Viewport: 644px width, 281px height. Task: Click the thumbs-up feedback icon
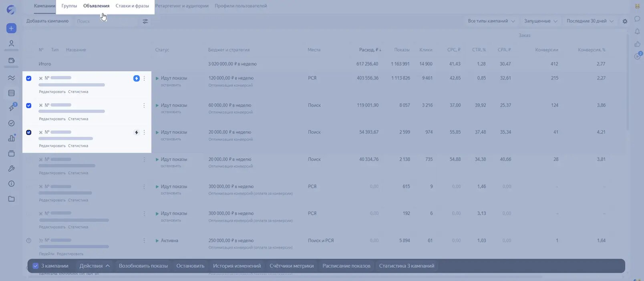click(637, 44)
